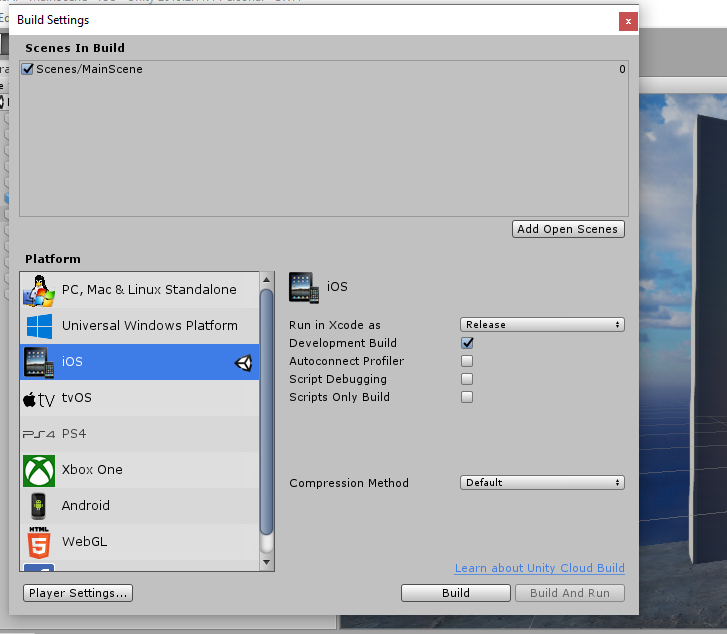Click the Scenes In Build heading

(x=75, y=48)
